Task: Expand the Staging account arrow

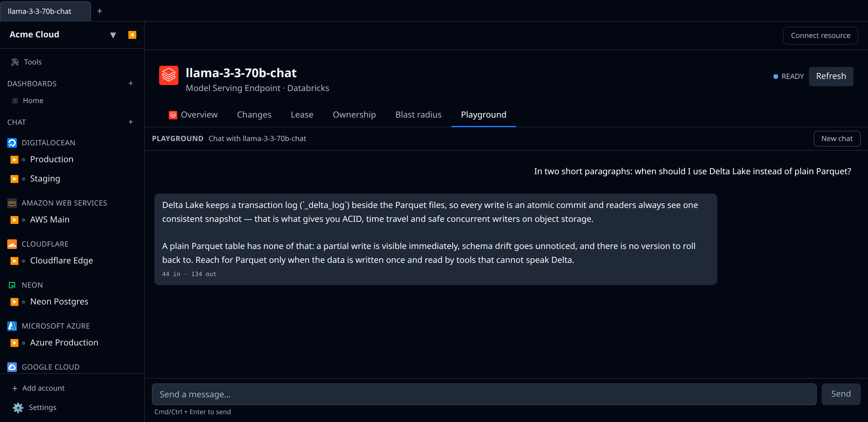Action: [x=14, y=179]
